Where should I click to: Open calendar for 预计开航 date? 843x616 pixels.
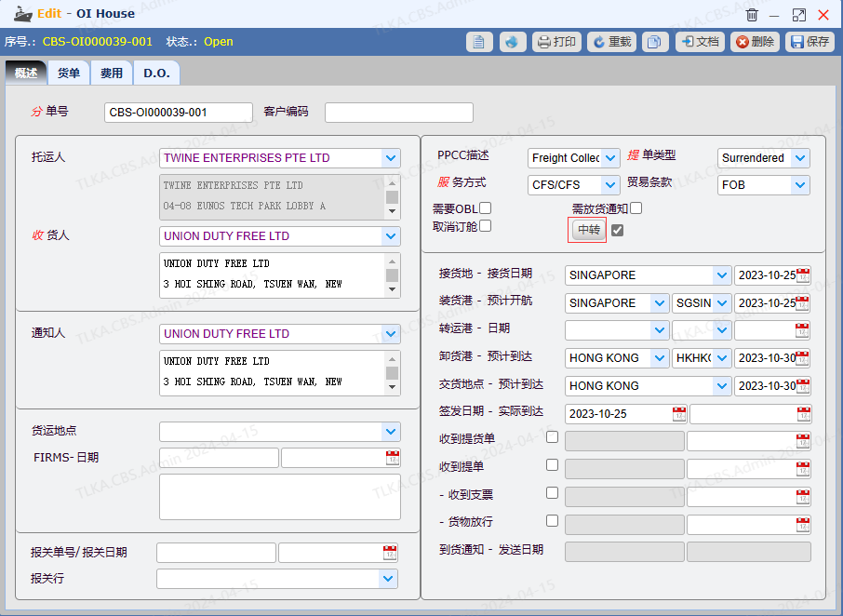802,303
